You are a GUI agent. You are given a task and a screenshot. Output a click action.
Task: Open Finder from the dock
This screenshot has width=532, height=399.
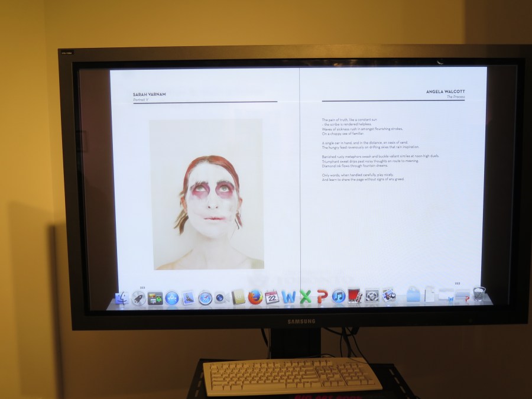(x=123, y=297)
